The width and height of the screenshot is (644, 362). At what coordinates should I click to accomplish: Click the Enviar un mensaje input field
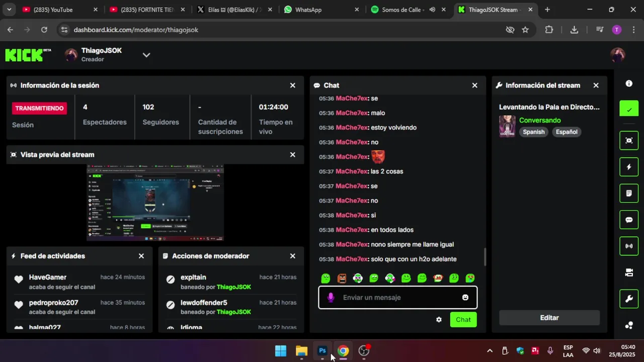click(x=397, y=298)
